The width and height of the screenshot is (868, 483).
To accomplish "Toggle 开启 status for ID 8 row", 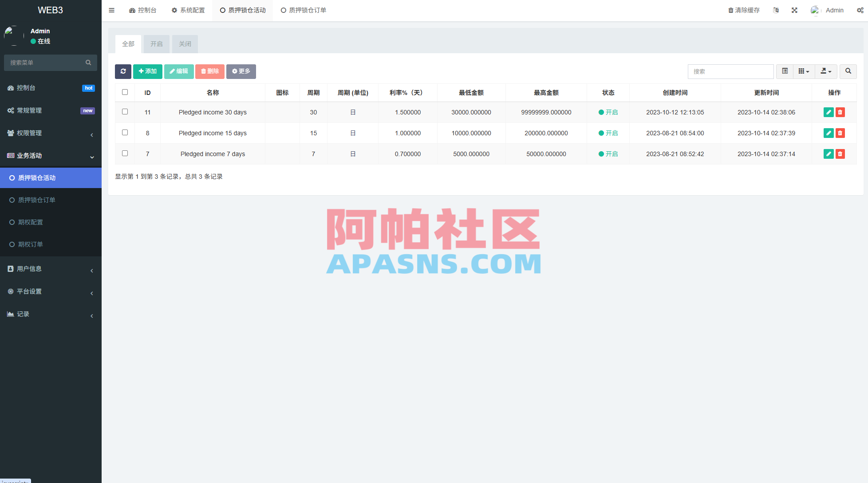I will point(608,133).
